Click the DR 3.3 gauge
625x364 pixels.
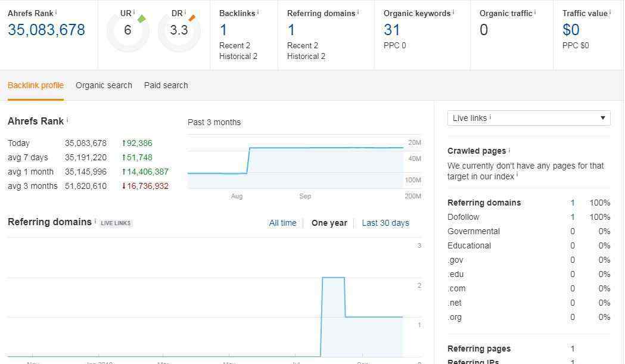click(179, 31)
